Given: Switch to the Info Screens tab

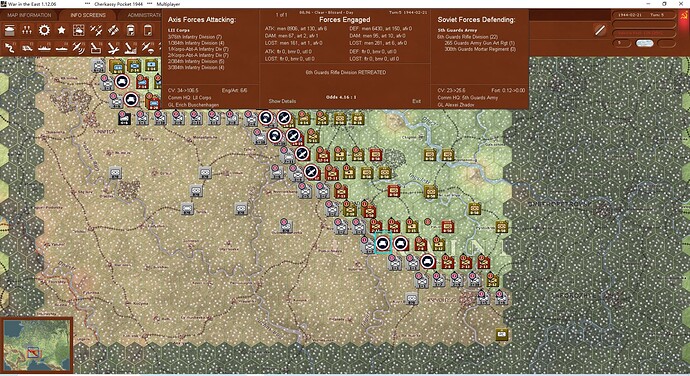Looking at the screenshot, I should tap(88, 15).
